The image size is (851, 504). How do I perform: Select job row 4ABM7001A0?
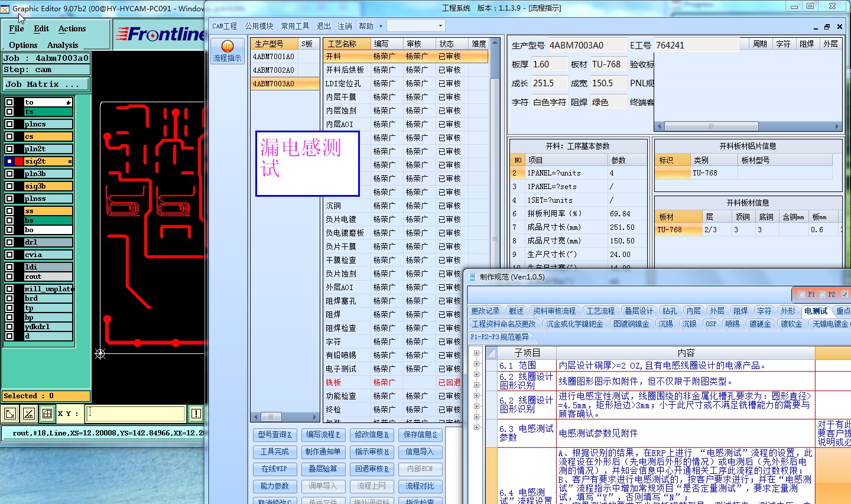click(274, 57)
